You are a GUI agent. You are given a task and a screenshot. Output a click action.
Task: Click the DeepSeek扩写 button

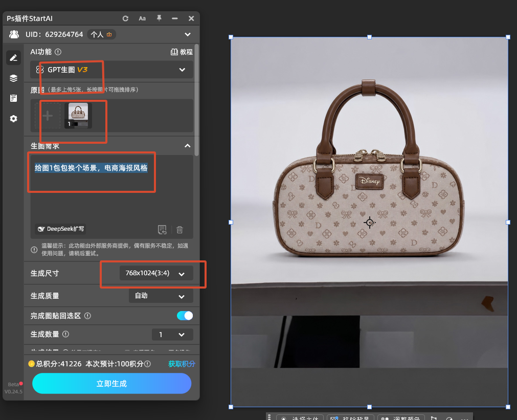click(61, 229)
